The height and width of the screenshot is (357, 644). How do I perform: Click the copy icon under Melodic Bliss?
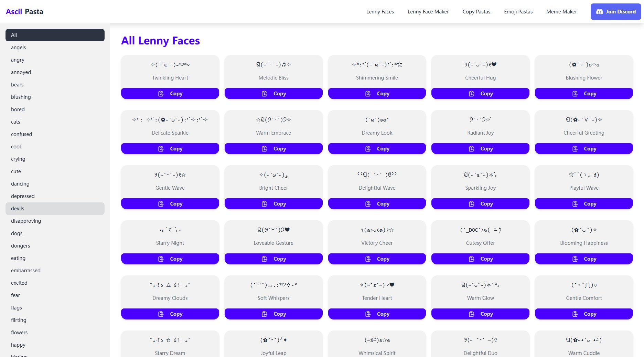pyautogui.click(x=264, y=94)
